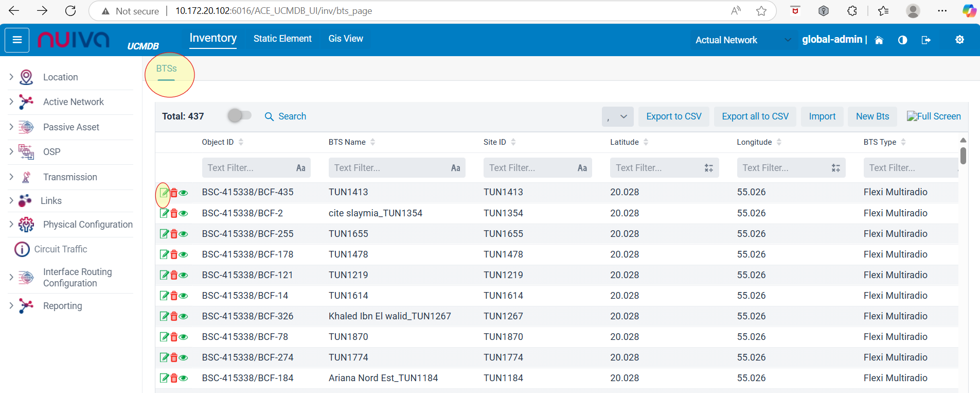Open the hamburger menu
Viewport: 980px width, 393px height.
coord(17,40)
